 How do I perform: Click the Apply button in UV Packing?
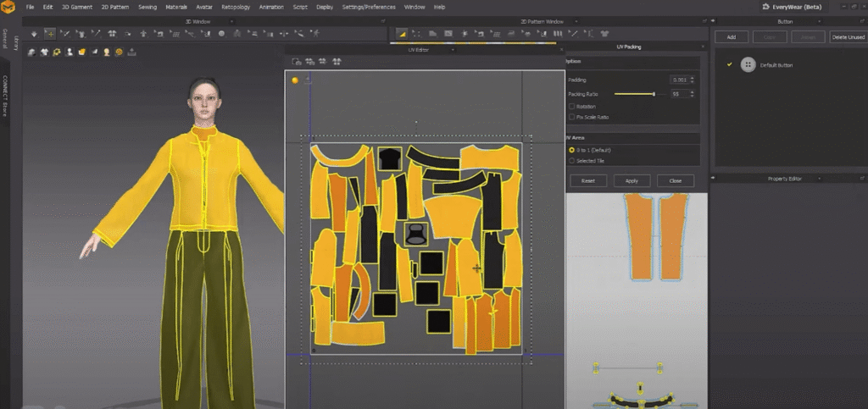[x=632, y=180]
